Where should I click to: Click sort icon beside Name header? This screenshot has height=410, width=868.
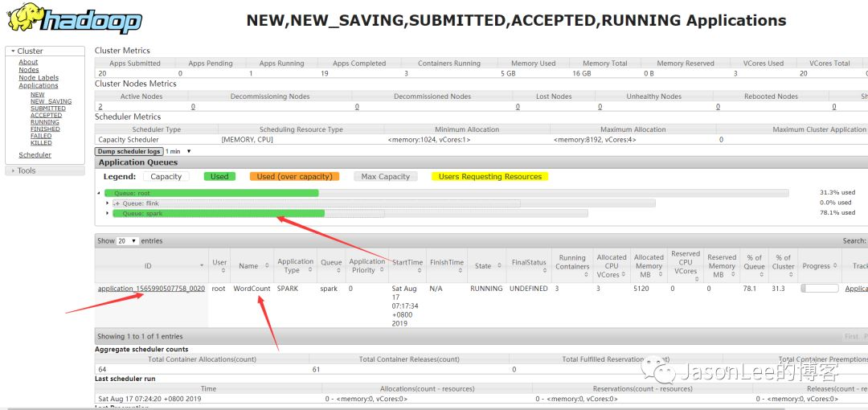click(267, 266)
